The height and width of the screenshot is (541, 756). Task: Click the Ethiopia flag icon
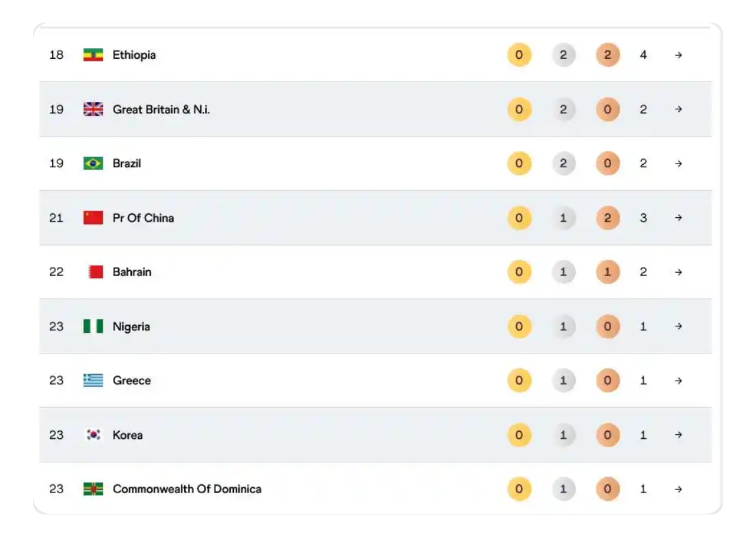(93, 55)
